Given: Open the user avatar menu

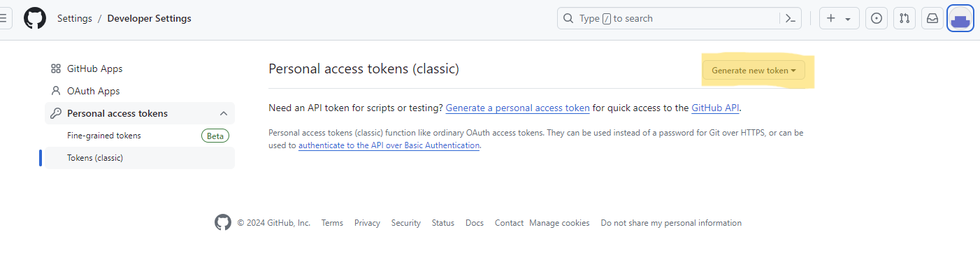Looking at the screenshot, I should (960, 19).
